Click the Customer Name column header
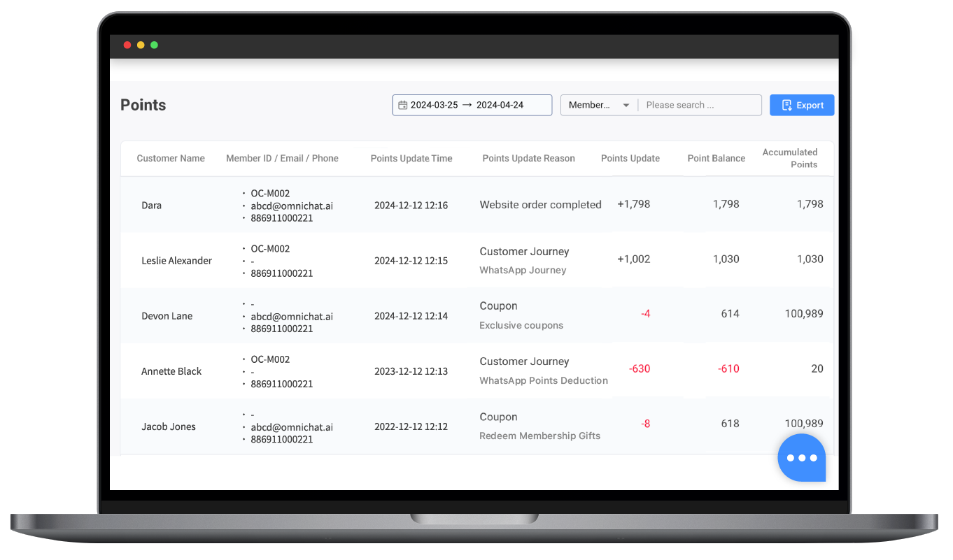 (x=171, y=159)
